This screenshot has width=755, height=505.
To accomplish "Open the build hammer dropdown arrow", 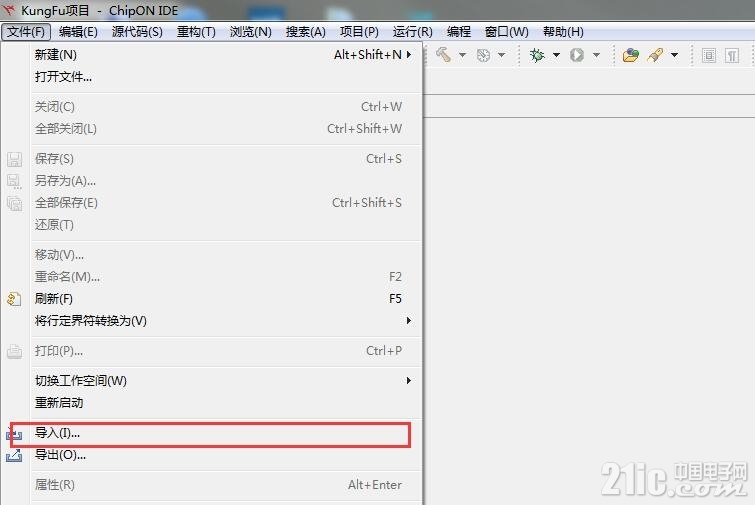I will (462, 55).
